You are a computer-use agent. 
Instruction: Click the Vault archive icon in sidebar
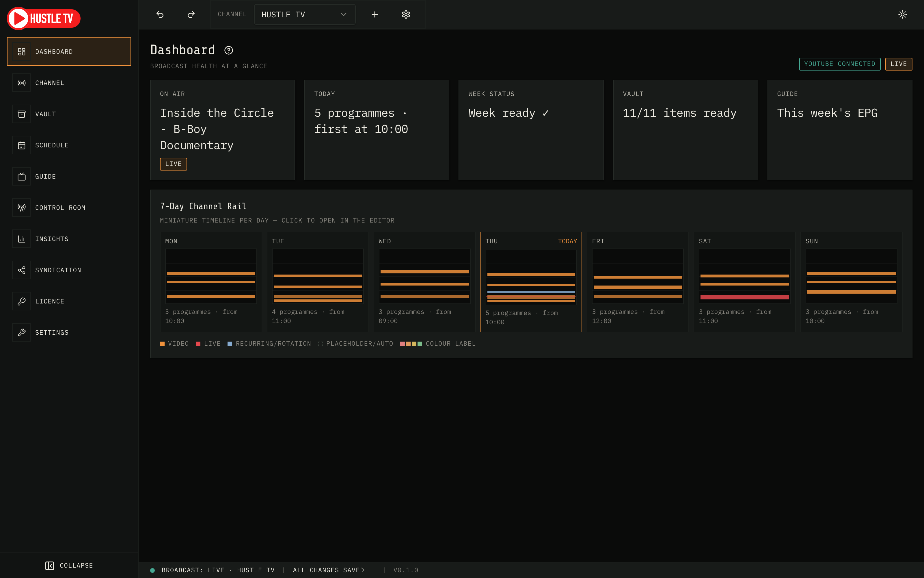(21, 114)
